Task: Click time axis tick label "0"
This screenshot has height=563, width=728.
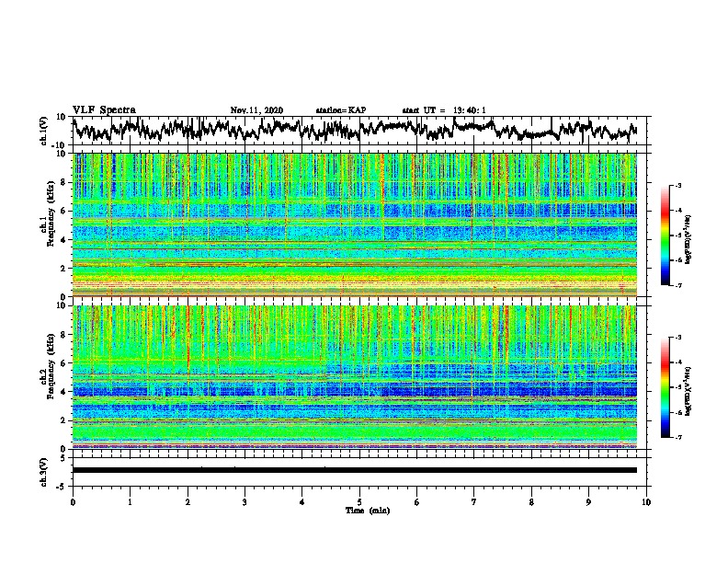Action: coord(73,502)
